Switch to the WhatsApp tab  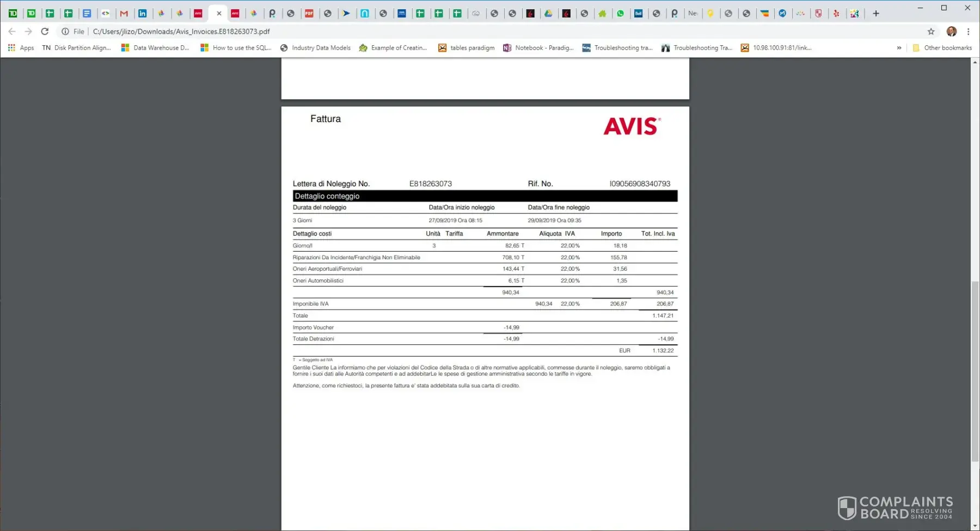(620, 14)
